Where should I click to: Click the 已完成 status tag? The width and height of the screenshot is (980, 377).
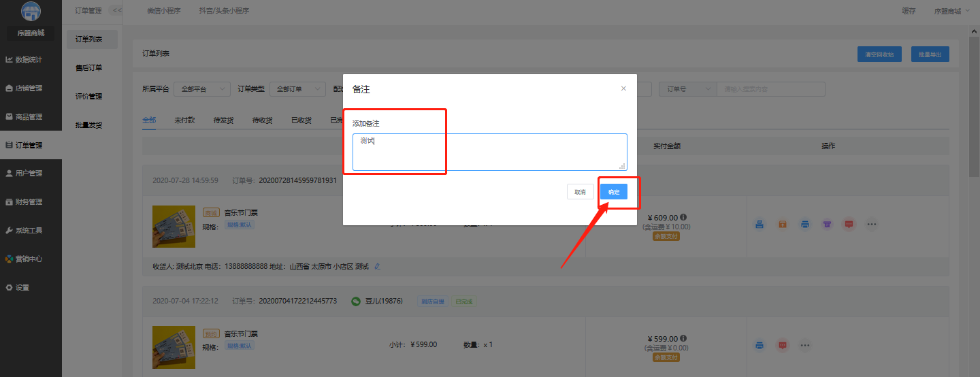[464, 301]
